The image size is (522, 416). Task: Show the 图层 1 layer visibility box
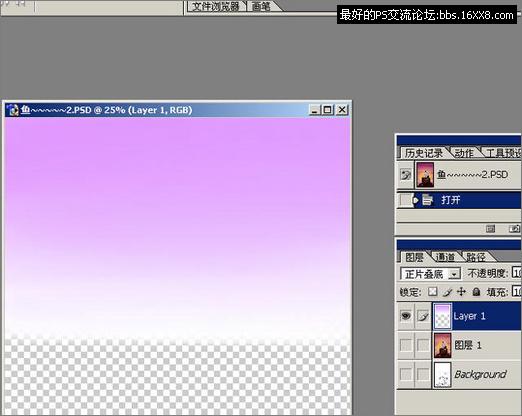tap(405, 345)
